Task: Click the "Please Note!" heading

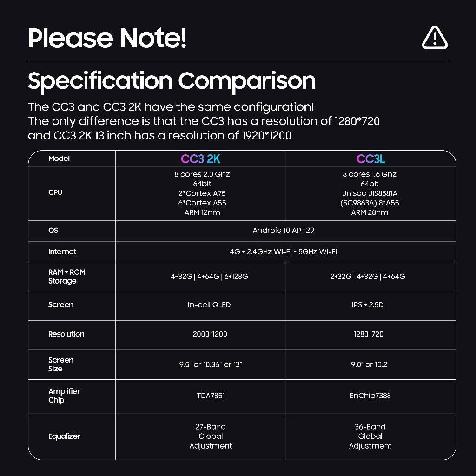Action: pos(107,38)
